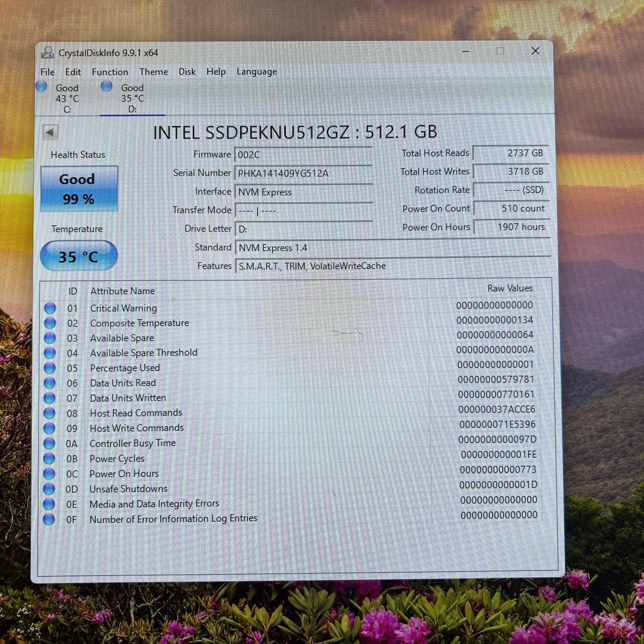Open the File menu
Image resolution: width=644 pixels, height=644 pixels.
47,72
